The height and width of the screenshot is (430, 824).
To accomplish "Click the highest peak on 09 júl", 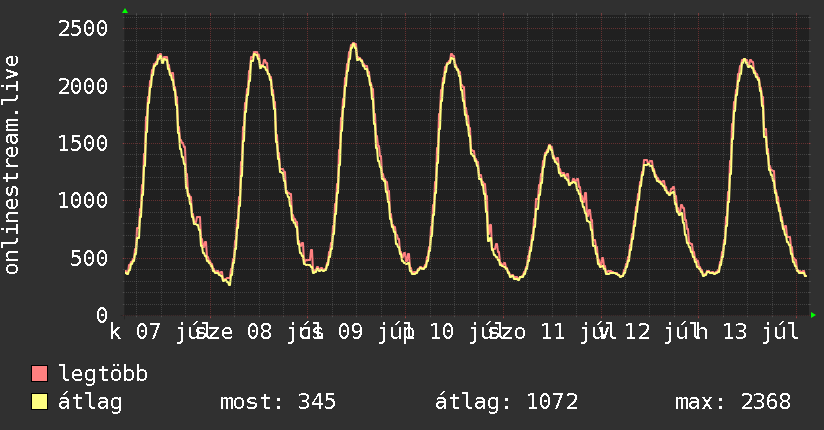I will coord(354,44).
